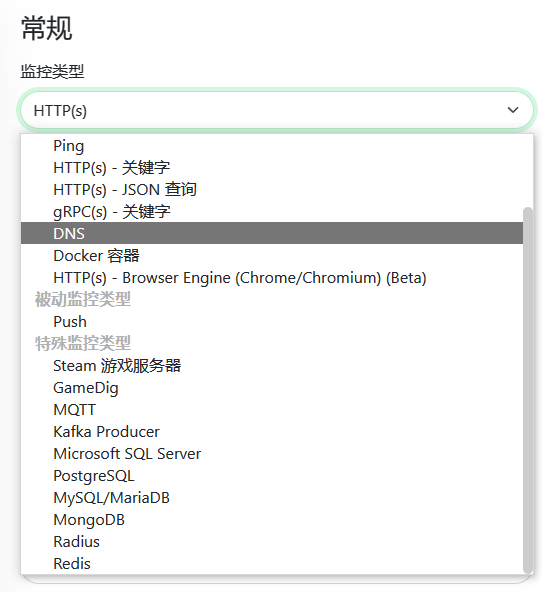This screenshot has height=592, width=542.
Task: Select the Radius option
Action: tap(272, 541)
